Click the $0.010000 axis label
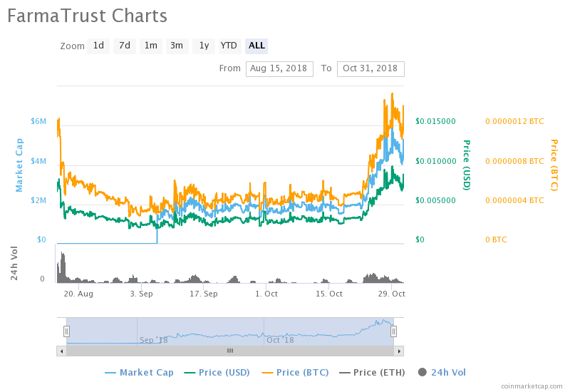 435,161
